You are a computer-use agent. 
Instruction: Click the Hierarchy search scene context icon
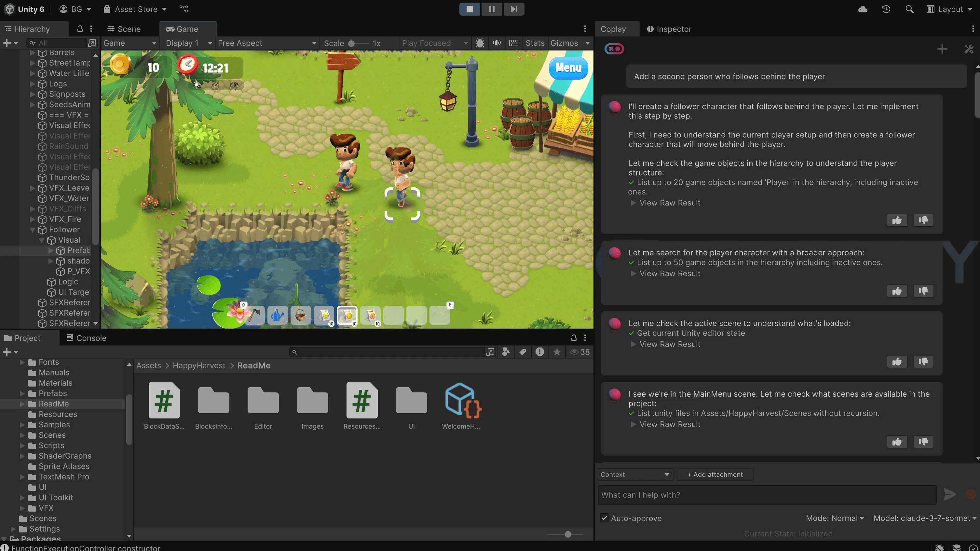tap(92, 43)
